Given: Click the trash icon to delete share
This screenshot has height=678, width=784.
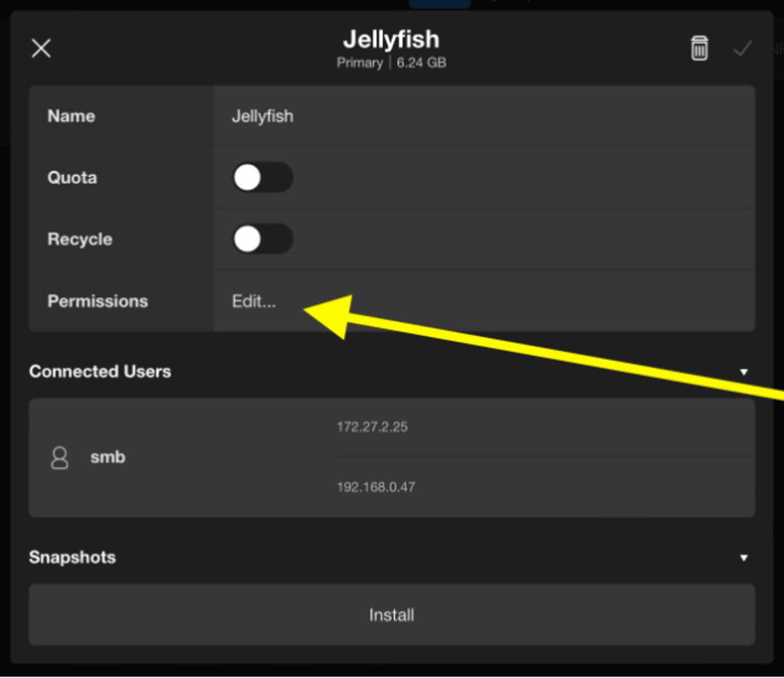Looking at the screenshot, I should click(699, 48).
